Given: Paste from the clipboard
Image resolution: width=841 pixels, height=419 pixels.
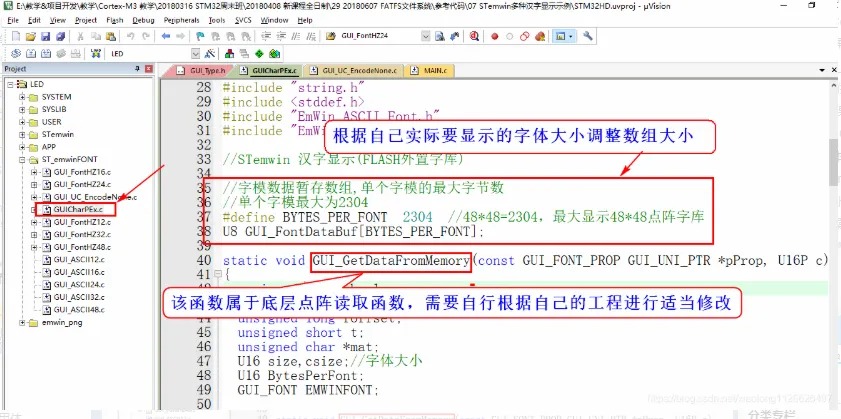Looking at the screenshot, I should coord(110,36).
